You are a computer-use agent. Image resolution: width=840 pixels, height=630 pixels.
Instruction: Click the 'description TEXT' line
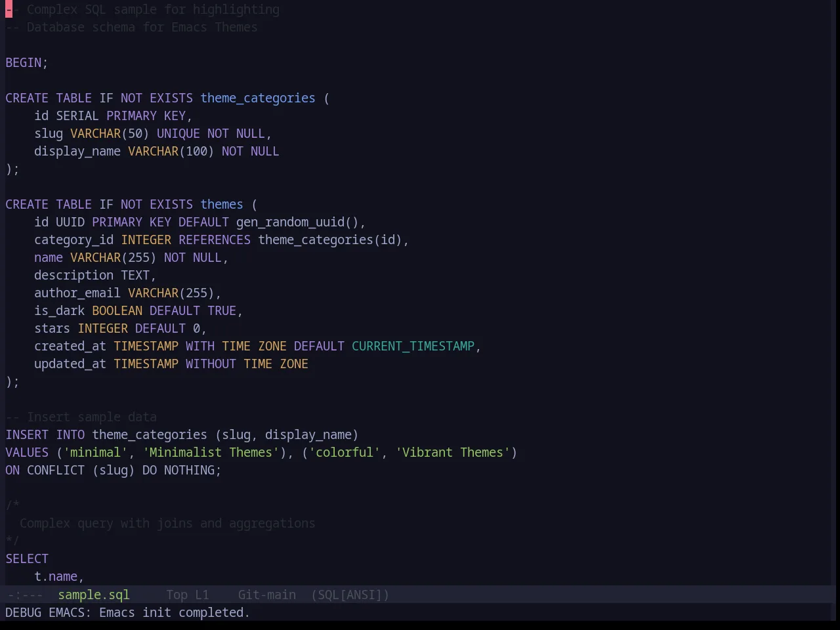click(x=95, y=275)
